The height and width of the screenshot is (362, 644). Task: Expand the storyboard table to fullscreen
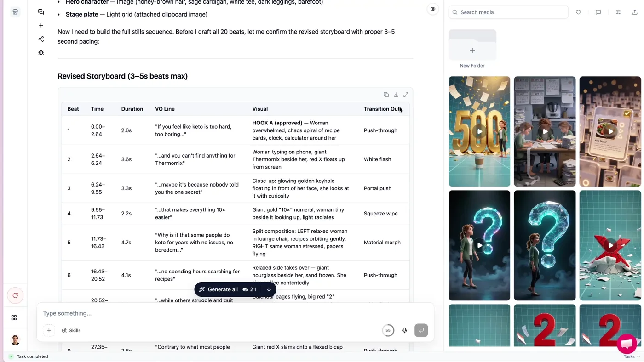406,95
